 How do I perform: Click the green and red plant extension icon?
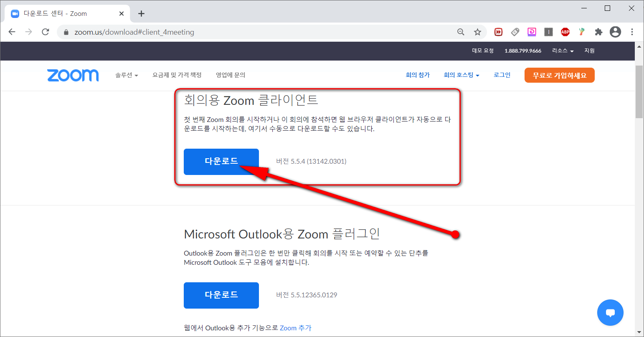pos(582,32)
